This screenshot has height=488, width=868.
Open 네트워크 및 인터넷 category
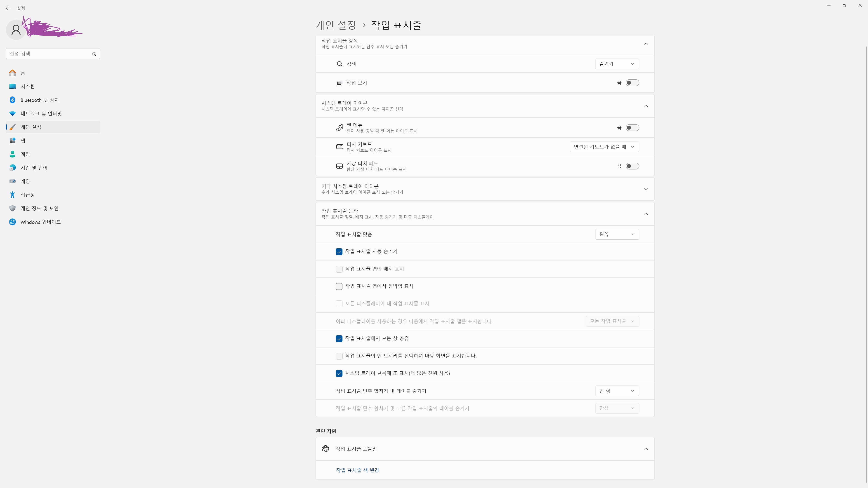point(53,113)
